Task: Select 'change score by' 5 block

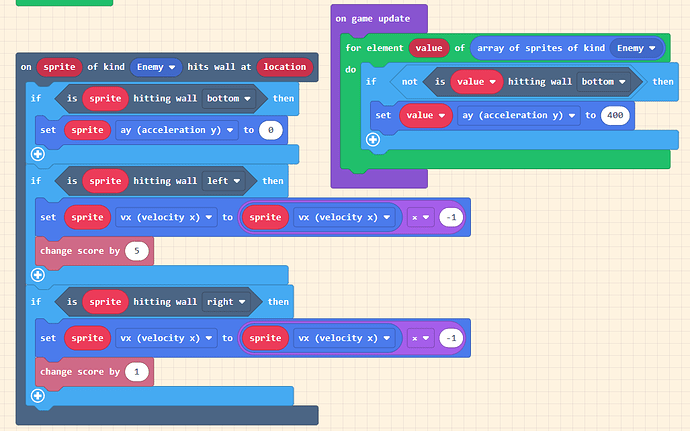Action: [x=80, y=251]
